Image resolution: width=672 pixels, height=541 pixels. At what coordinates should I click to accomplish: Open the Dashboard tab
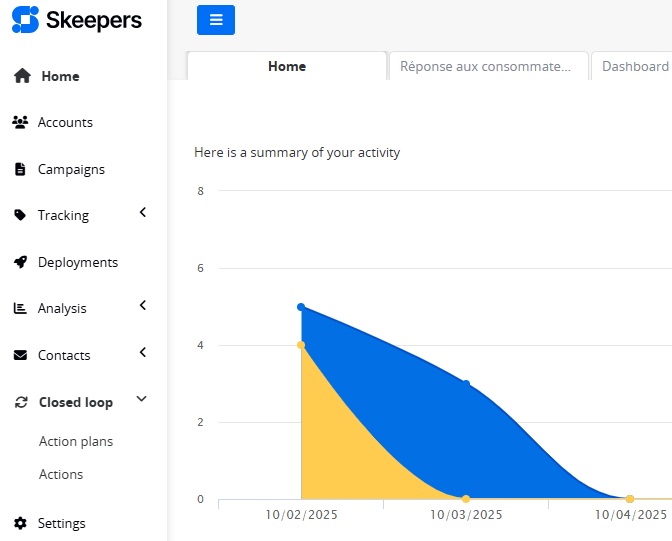point(634,67)
